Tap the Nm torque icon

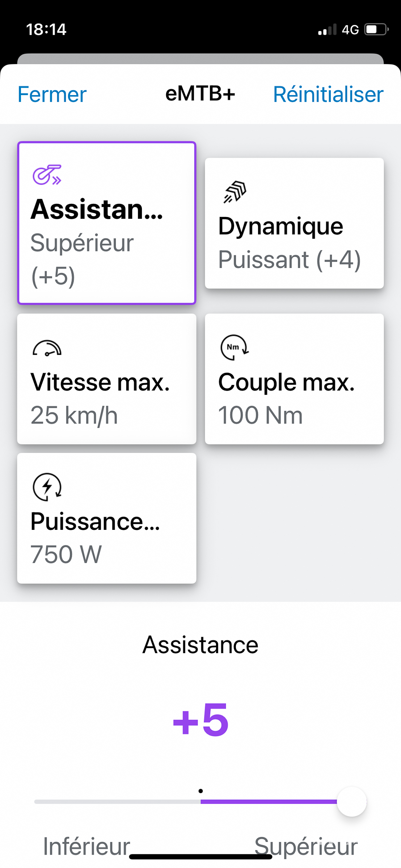pyautogui.click(x=234, y=348)
